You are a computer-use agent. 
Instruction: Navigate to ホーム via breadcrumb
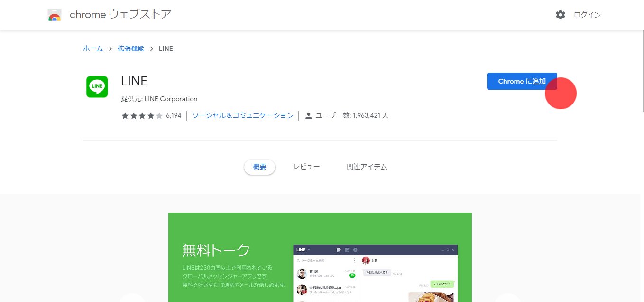click(93, 48)
